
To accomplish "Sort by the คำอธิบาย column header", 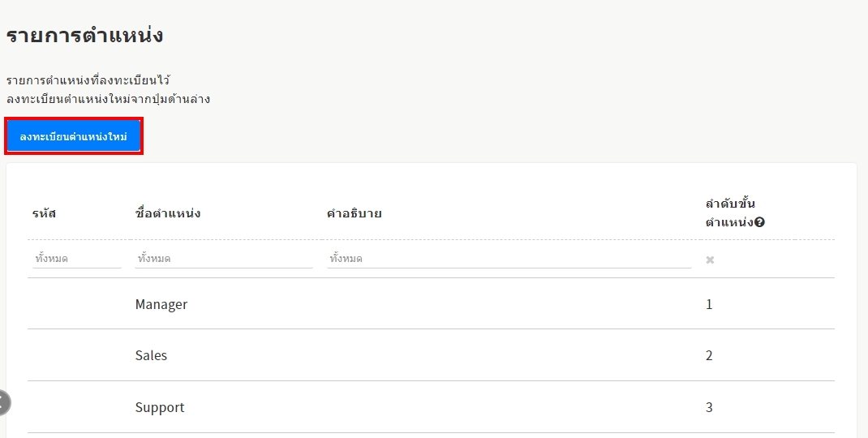I will 355,213.
